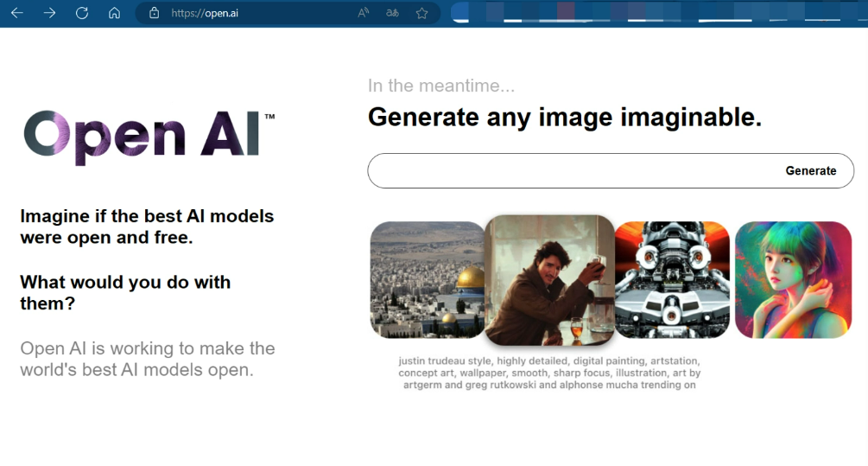Add page to favorites with star icon
Screen dimensions: 868x466
[x=421, y=13]
